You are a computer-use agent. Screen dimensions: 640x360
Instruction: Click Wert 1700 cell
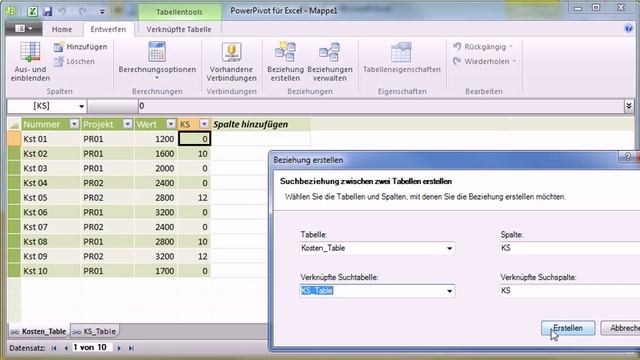(156, 271)
